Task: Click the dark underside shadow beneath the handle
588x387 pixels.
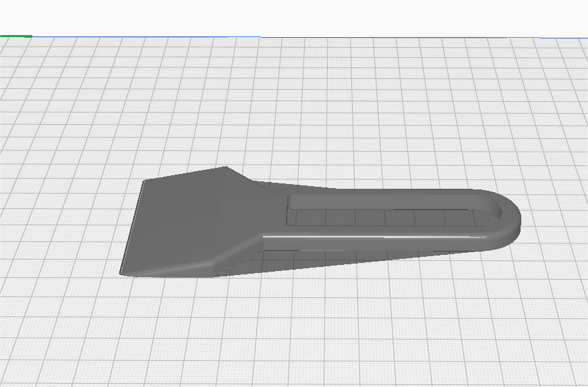Action: tap(337, 258)
